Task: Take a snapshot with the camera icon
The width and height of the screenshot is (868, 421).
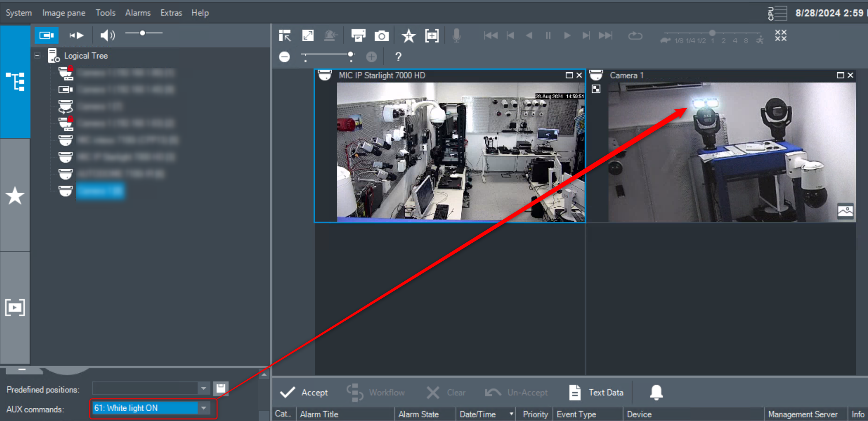Action: click(x=381, y=36)
